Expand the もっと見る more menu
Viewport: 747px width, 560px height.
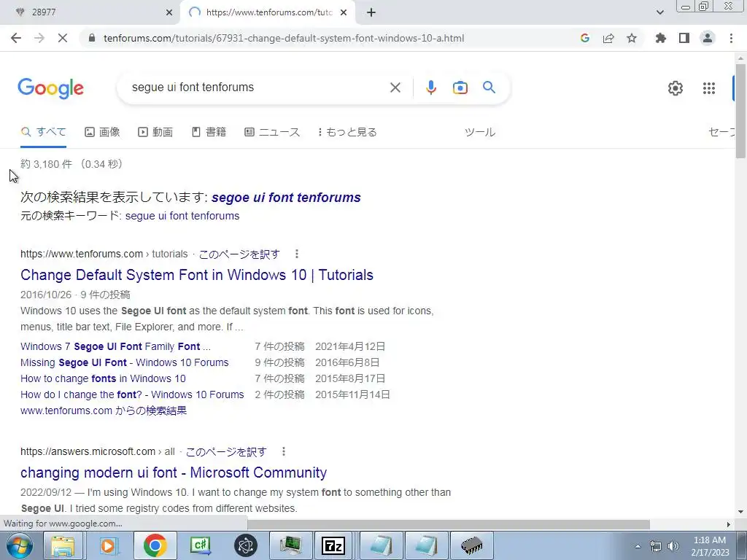pos(347,132)
